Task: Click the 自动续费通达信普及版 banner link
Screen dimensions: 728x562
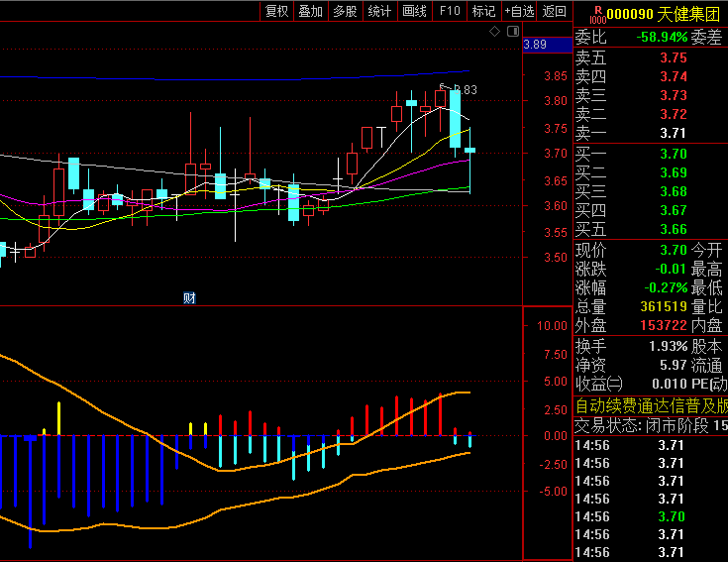Action: coord(651,406)
